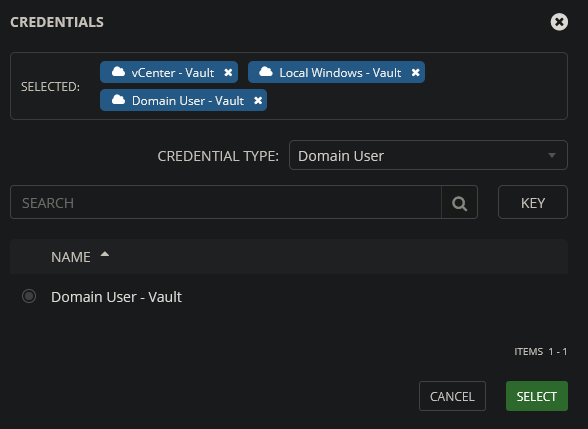Toggle sort arrow next to NAME
Image resolution: width=588 pixels, height=429 pixels.
point(105,254)
